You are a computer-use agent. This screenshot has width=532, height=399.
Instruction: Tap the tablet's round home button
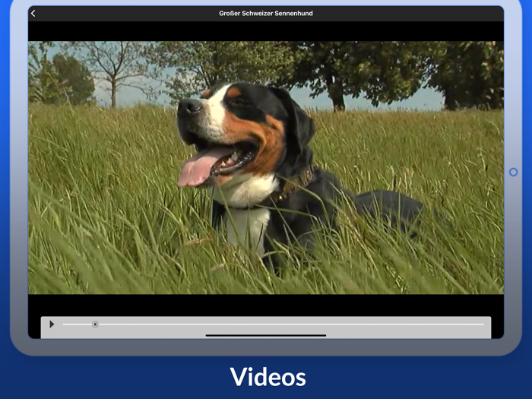click(x=513, y=172)
